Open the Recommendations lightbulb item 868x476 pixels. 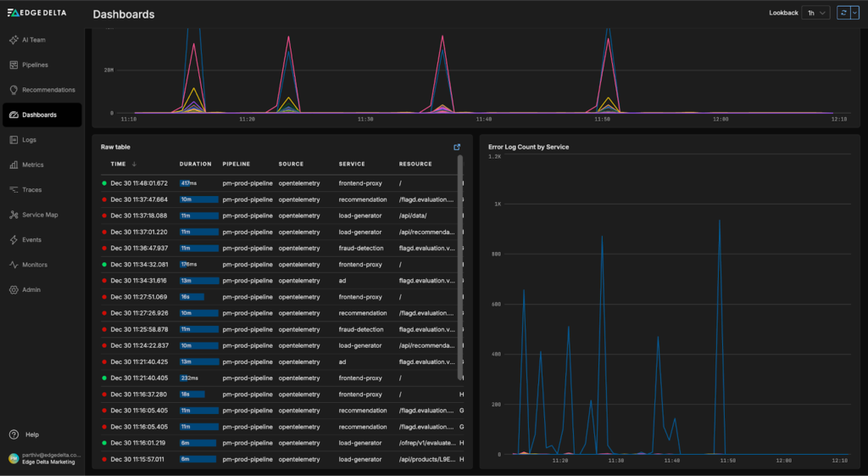point(47,90)
